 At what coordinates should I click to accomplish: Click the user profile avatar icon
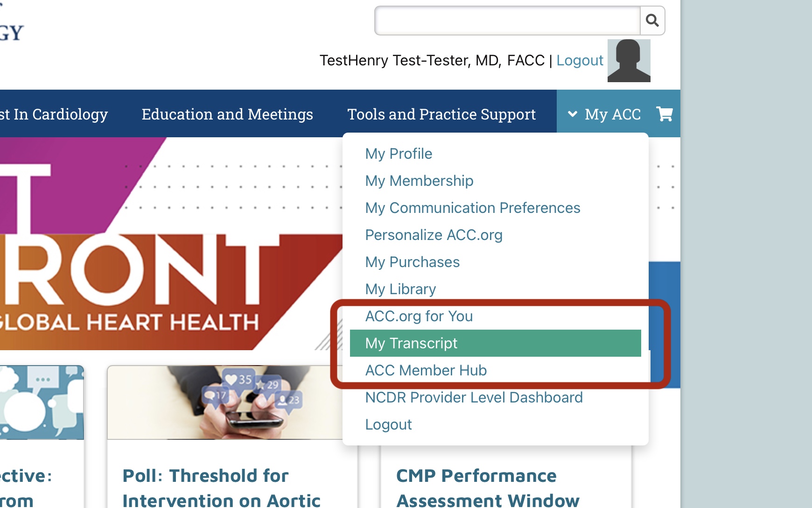point(629,61)
